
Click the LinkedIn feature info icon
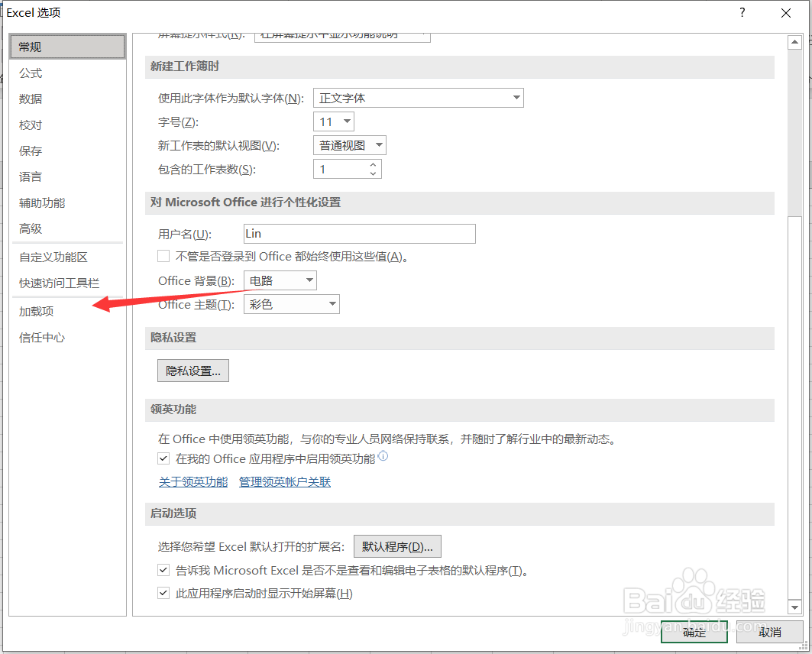[383, 455]
